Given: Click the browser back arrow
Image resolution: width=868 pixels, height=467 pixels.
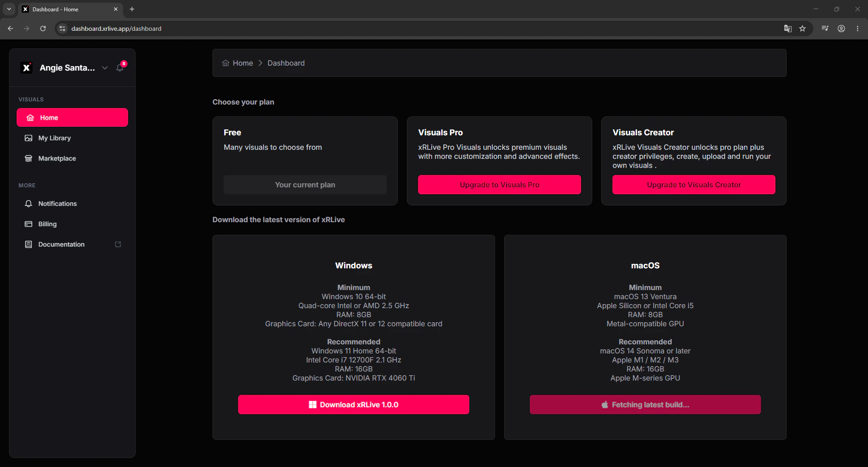Looking at the screenshot, I should pyautogui.click(x=10, y=29).
